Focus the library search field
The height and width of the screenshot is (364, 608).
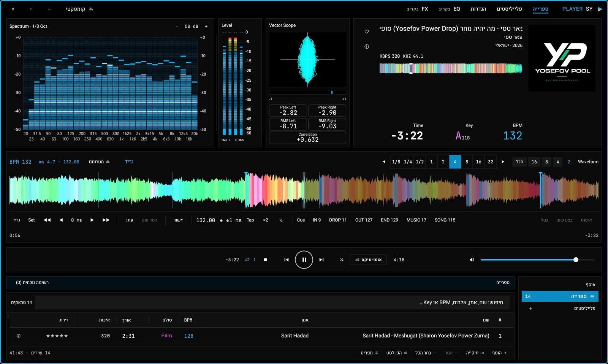pos(272,302)
